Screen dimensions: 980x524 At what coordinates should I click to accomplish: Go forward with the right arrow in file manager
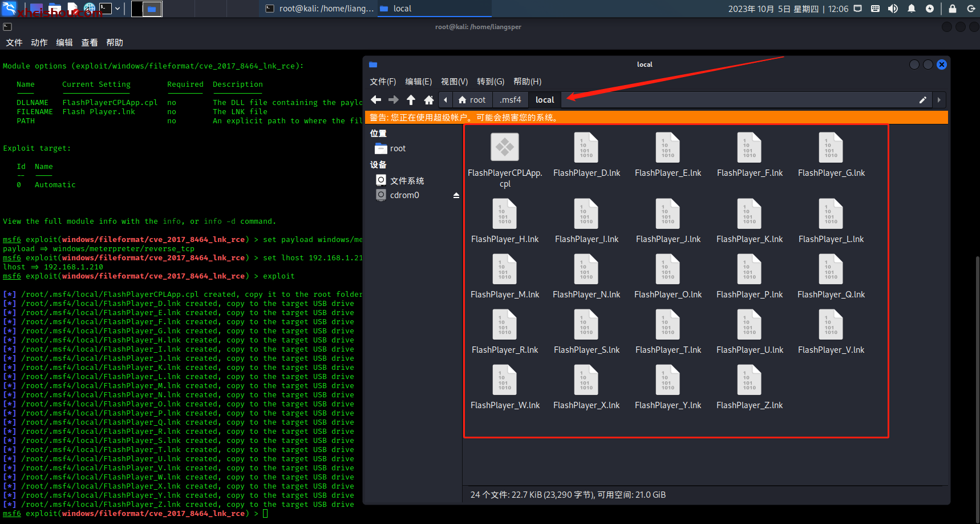[x=394, y=100]
